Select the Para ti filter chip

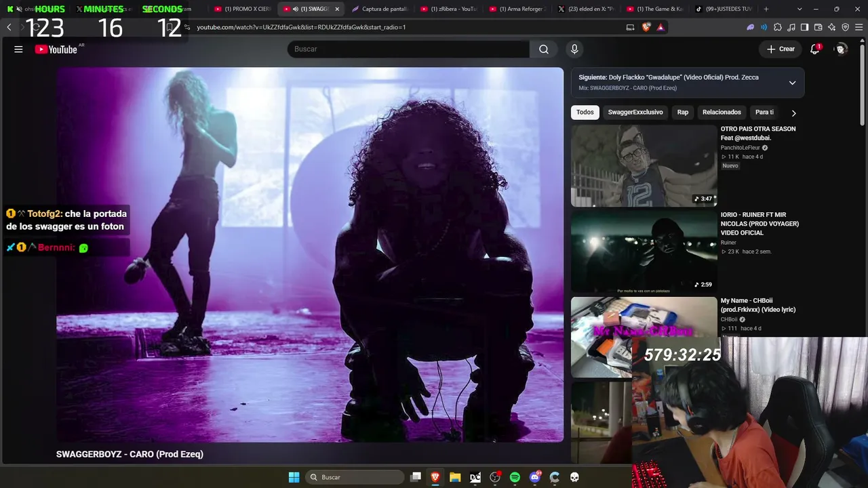764,113
